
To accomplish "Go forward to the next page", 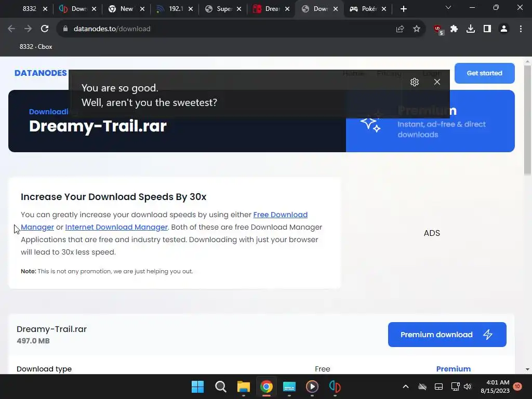I will [28, 29].
